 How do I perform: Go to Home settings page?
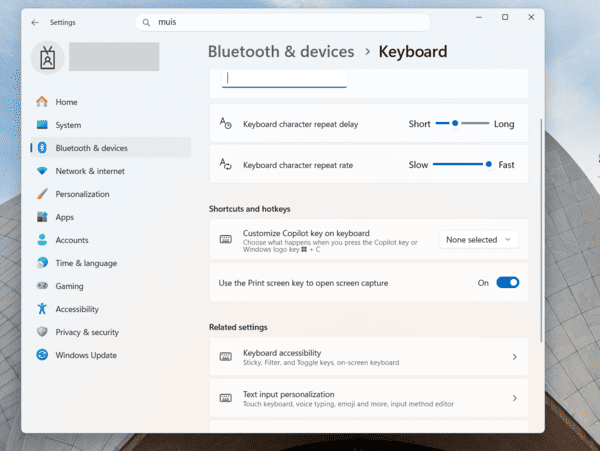pos(110,102)
